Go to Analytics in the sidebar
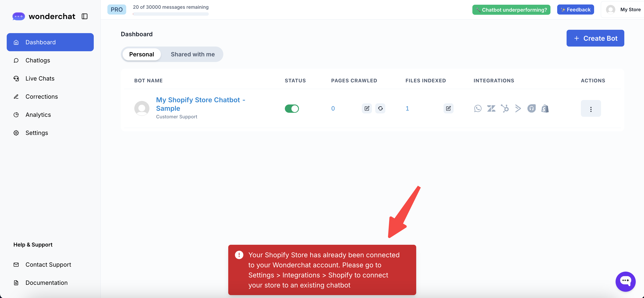644x298 pixels. (38, 115)
